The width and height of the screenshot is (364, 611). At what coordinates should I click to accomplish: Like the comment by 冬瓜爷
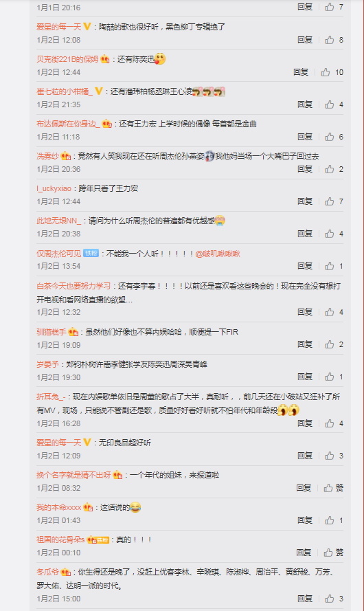(330, 599)
